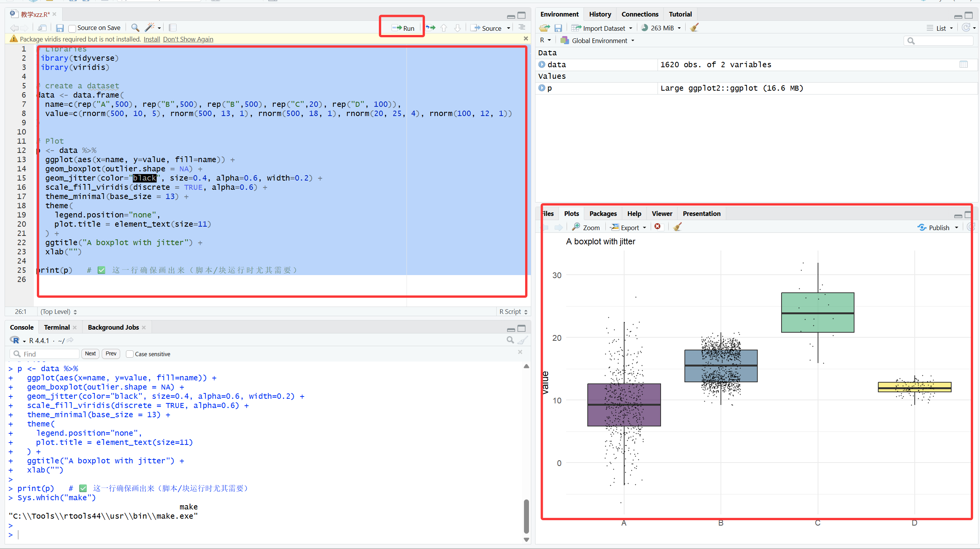
Task: Click the save document icon in editor toolbar
Action: coord(59,28)
